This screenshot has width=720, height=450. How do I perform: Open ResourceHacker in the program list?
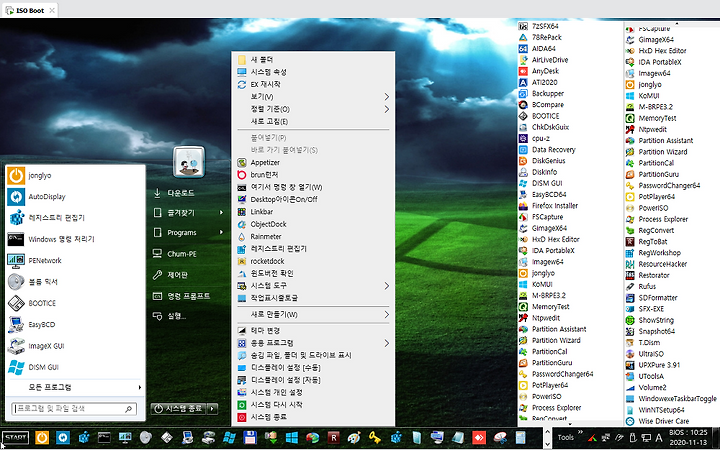tap(657, 264)
